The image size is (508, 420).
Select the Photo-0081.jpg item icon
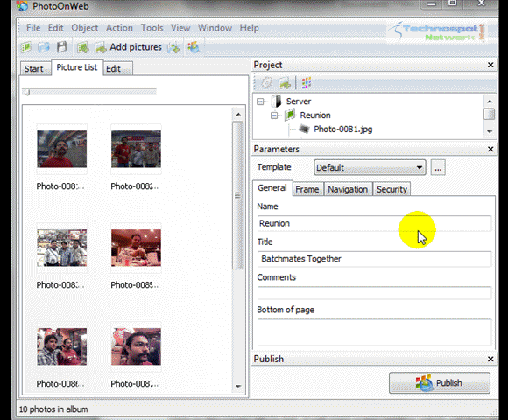304,129
